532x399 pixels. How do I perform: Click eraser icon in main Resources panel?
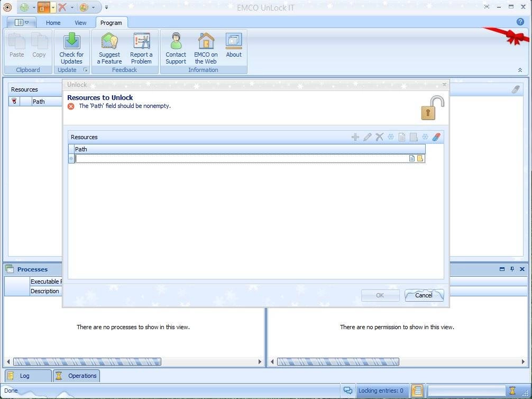[516, 89]
